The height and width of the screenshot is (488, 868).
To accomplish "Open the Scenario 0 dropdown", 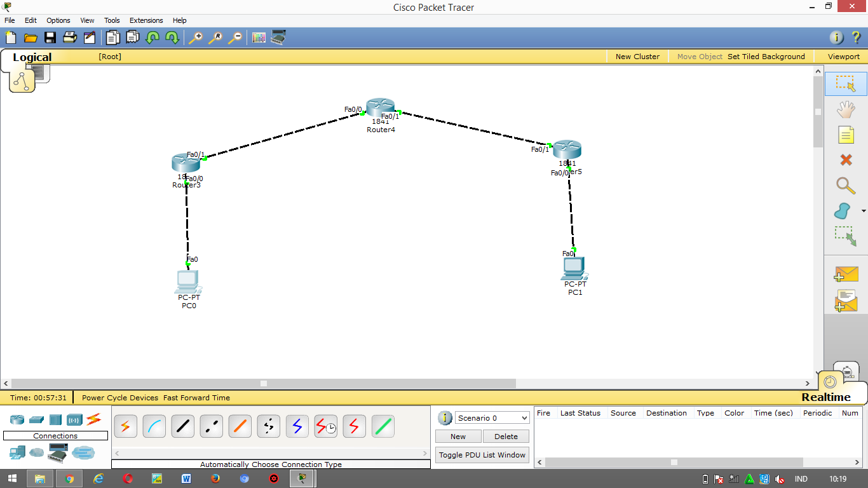I will click(x=492, y=417).
